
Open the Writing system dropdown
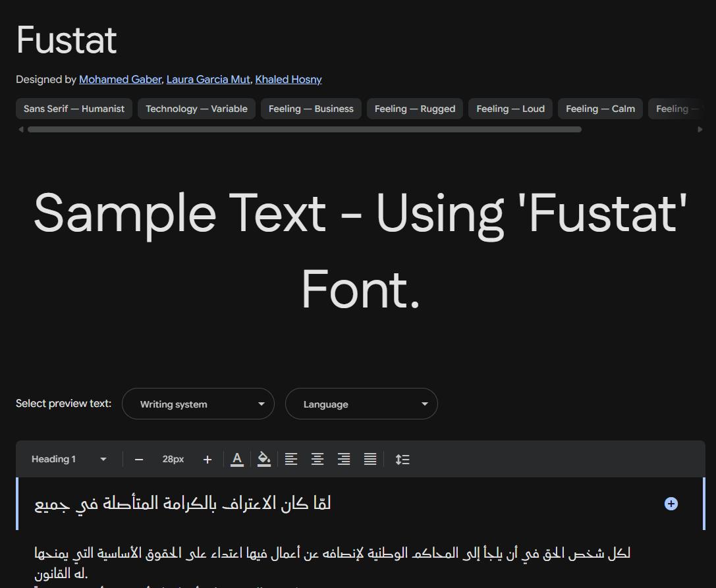pyautogui.click(x=198, y=404)
